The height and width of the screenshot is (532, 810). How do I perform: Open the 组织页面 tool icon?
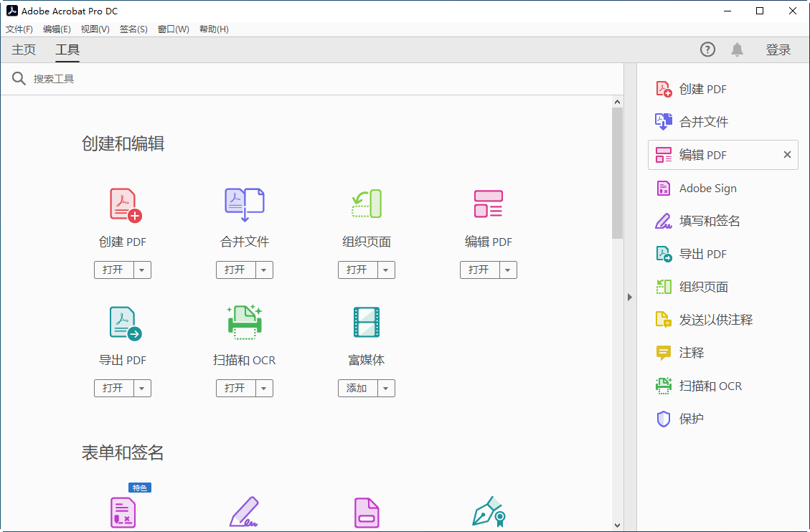point(366,203)
